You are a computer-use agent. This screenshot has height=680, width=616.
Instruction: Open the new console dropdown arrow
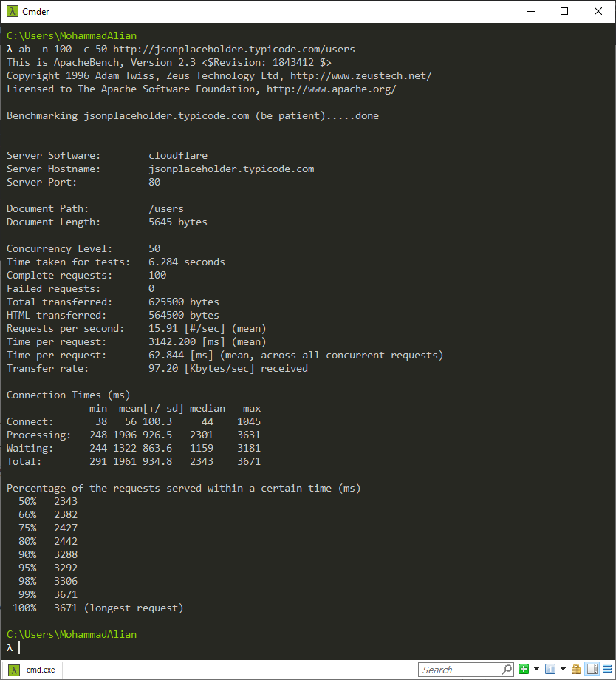pos(536,670)
